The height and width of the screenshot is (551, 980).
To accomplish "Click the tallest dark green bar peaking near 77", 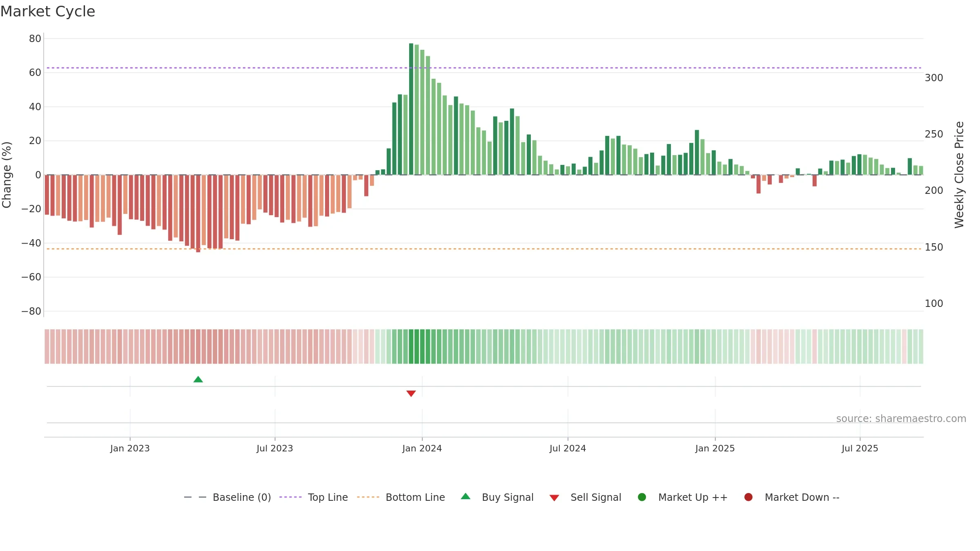I will tap(411, 109).
